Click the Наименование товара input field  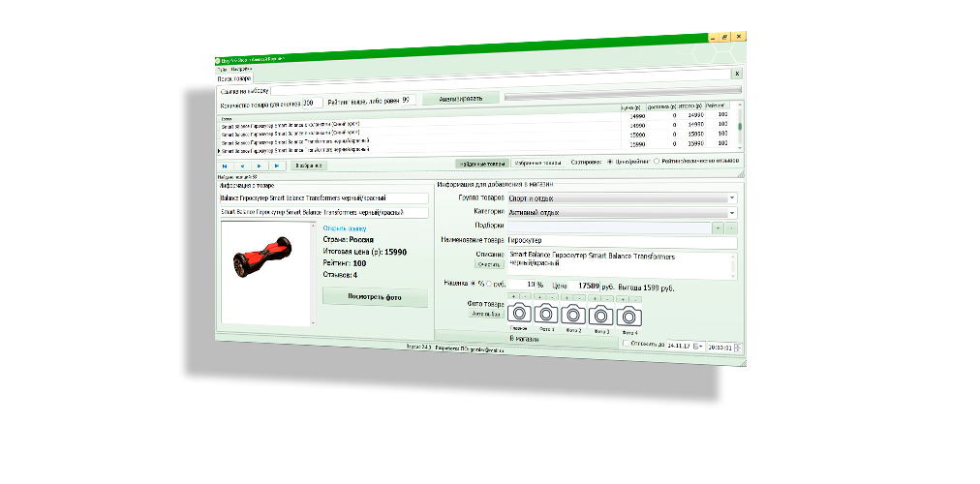tap(621, 240)
